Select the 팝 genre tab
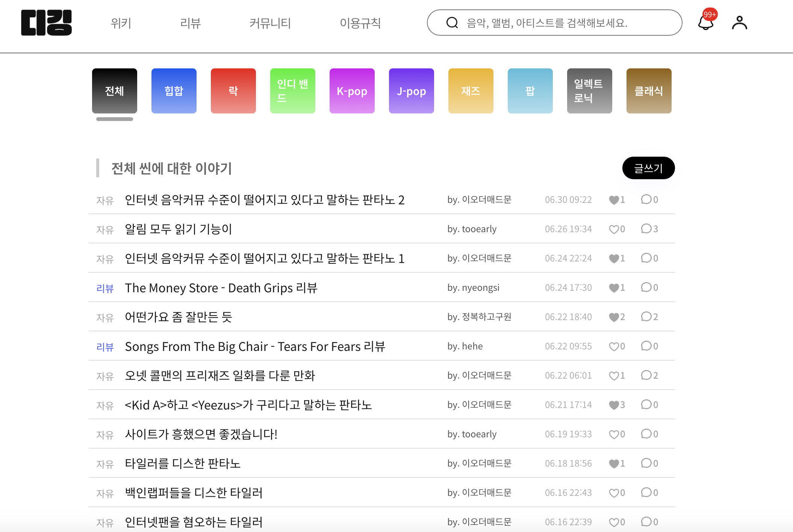The width and height of the screenshot is (793, 532). click(530, 91)
